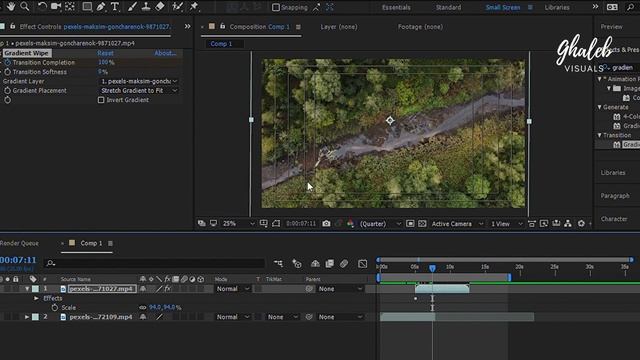This screenshot has height=360, width=640.
Task: Open Gradient Placement Stretch Gradient to Fit dropdown
Action: click(x=139, y=91)
